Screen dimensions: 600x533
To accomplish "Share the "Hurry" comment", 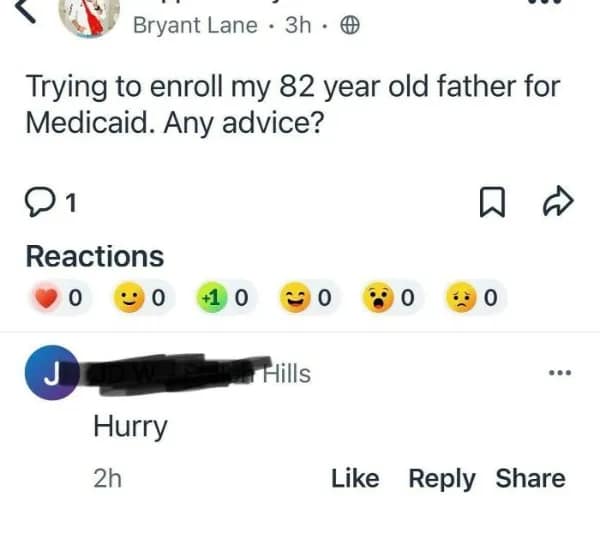I will (530, 479).
